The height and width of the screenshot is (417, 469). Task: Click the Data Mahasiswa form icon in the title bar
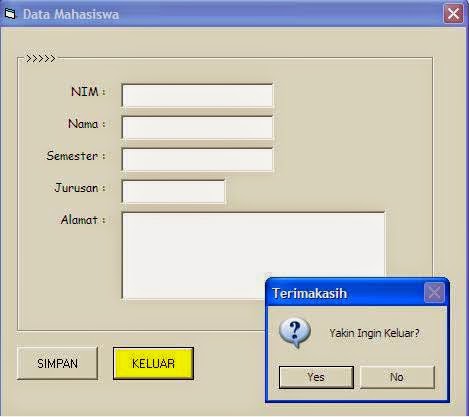[10, 14]
